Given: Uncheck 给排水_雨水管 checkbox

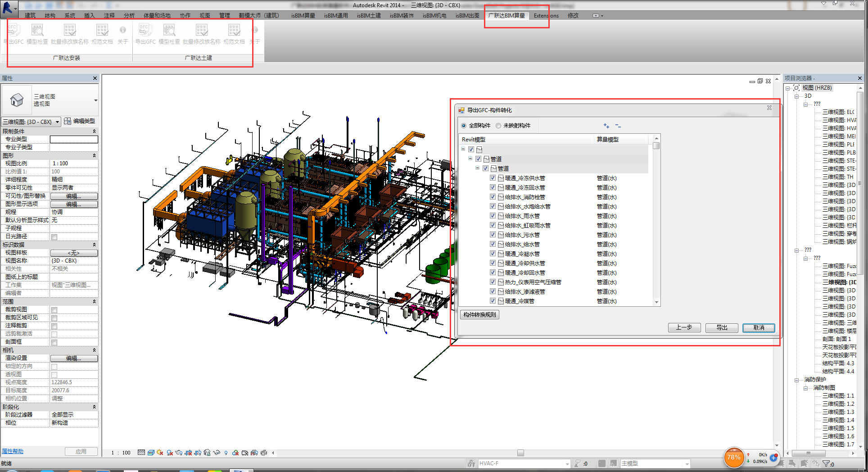Looking at the screenshot, I should (x=493, y=216).
